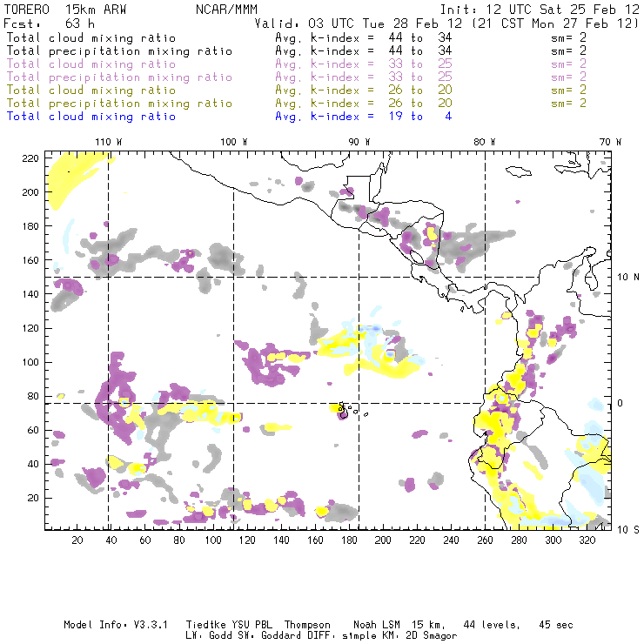Click the purple "Total cloud mixing ratio" legend label

(x=91, y=64)
